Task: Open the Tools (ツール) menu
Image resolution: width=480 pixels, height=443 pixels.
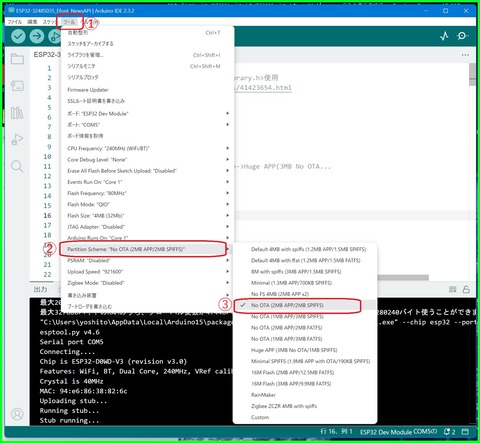Action: (69, 22)
